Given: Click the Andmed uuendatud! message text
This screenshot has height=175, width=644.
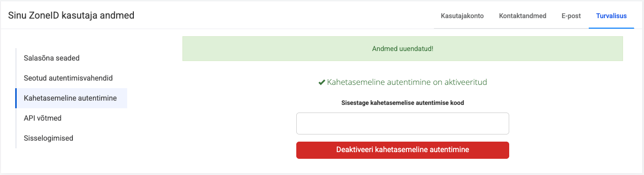Looking at the screenshot, I should (402, 49).
